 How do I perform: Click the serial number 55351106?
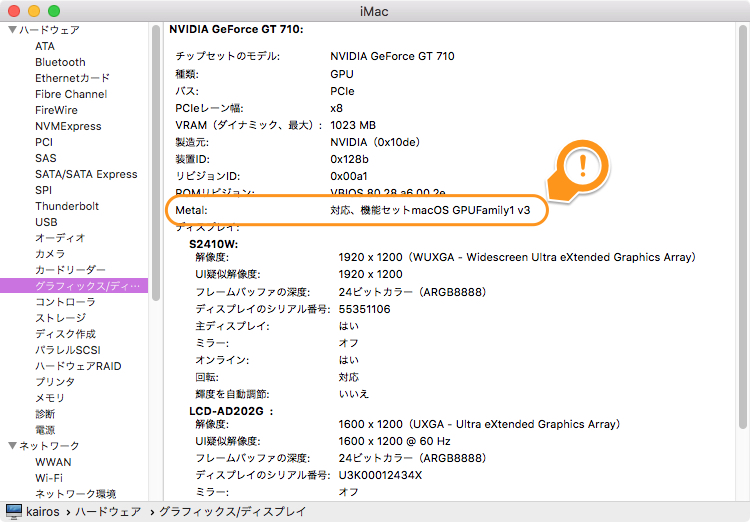pyautogui.click(x=364, y=309)
